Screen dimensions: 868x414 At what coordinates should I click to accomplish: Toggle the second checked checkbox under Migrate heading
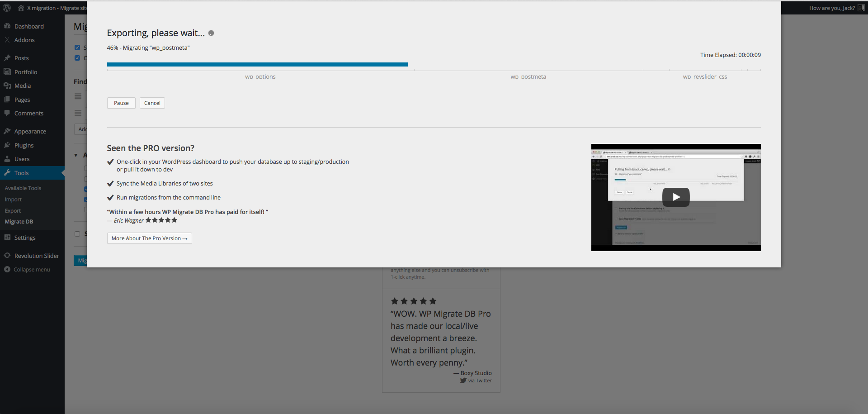tap(77, 58)
